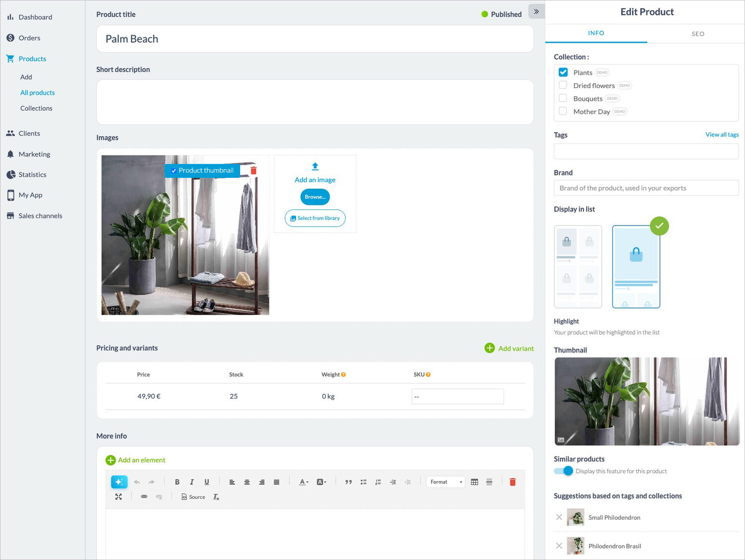Screen dimensions: 745x560
Task: Disable the Similar products toggle
Action: pyautogui.click(x=564, y=471)
